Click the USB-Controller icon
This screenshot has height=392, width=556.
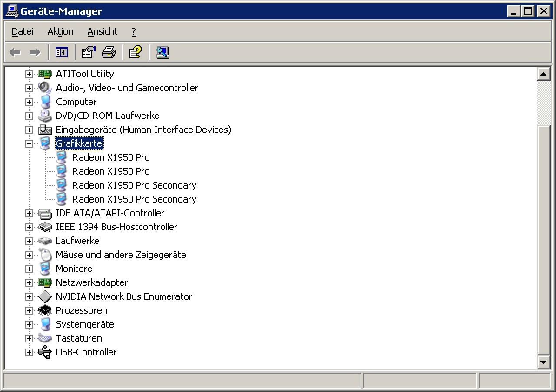point(45,352)
